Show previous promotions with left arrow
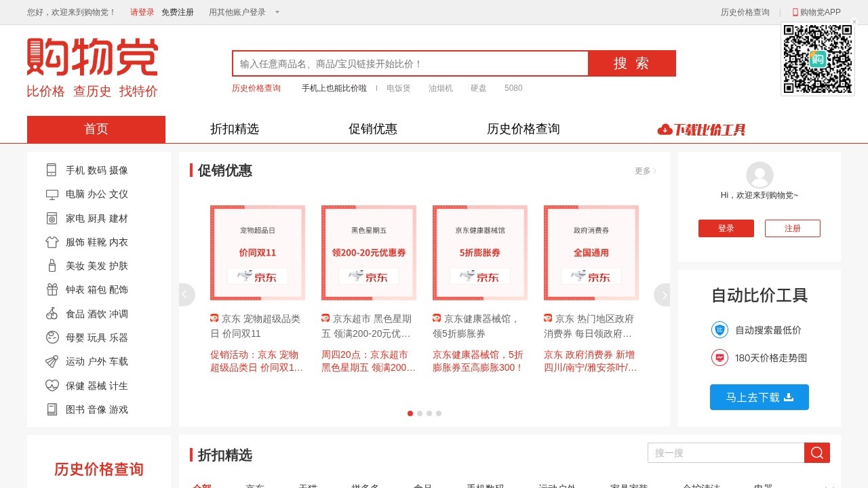Image resolution: width=868 pixels, height=488 pixels. click(x=186, y=295)
